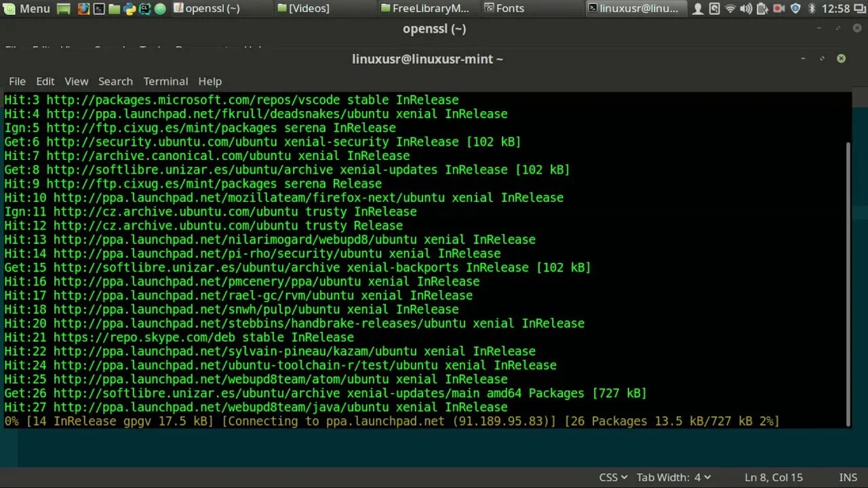Open the terminal Edit menu
This screenshot has width=868, height=488.
click(x=45, y=81)
